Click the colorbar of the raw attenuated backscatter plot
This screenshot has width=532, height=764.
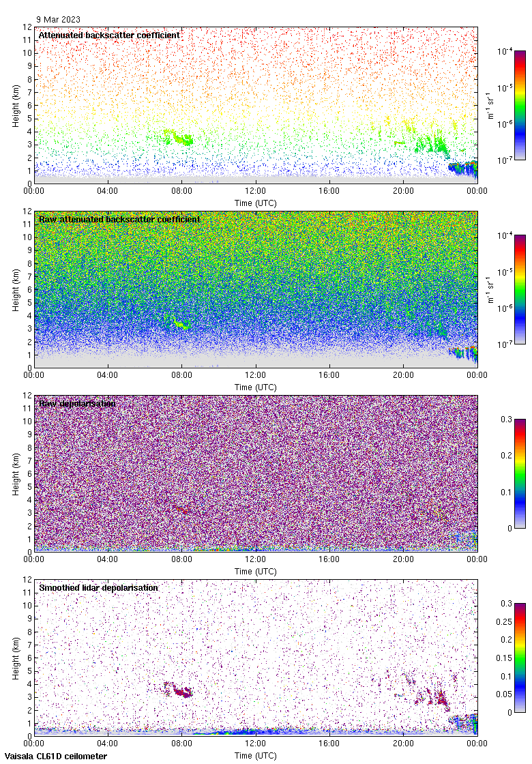point(520,289)
